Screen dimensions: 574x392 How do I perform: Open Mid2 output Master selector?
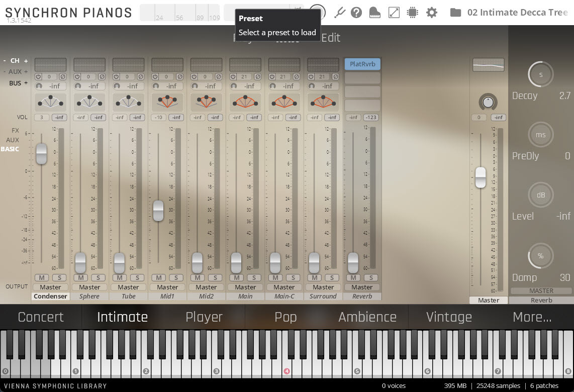pyautogui.click(x=206, y=287)
